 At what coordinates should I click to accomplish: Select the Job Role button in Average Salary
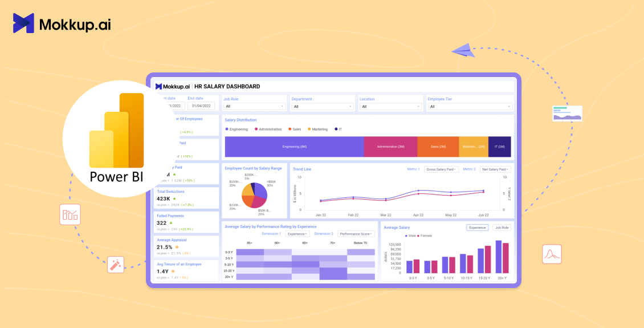(x=502, y=227)
